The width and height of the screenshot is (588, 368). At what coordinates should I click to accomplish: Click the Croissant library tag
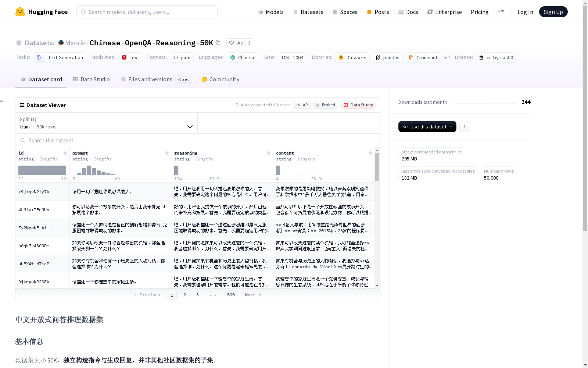pyautogui.click(x=423, y=57)
